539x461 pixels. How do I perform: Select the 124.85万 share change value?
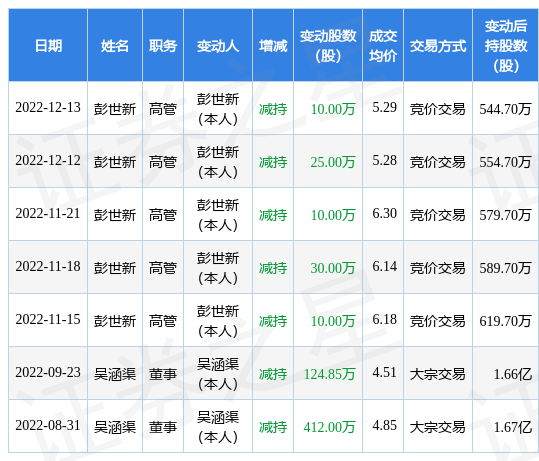click(x=329, y=374)
